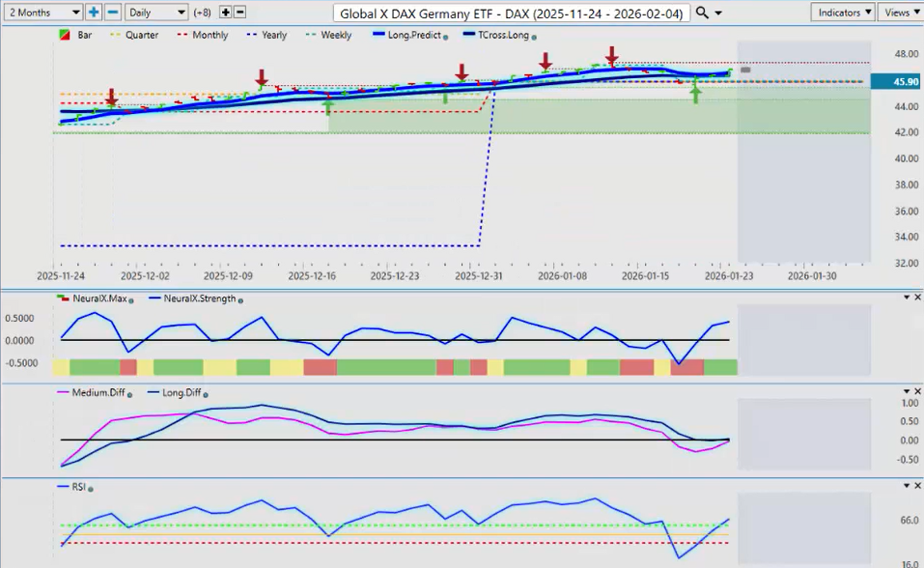Viewport: 924px width, 568px height.
Task: Click the black minus forecast decrement button
Action: tap(239, 13)
